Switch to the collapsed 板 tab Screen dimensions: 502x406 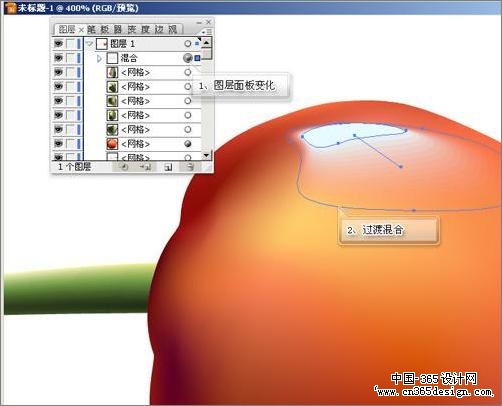point(105,30)
